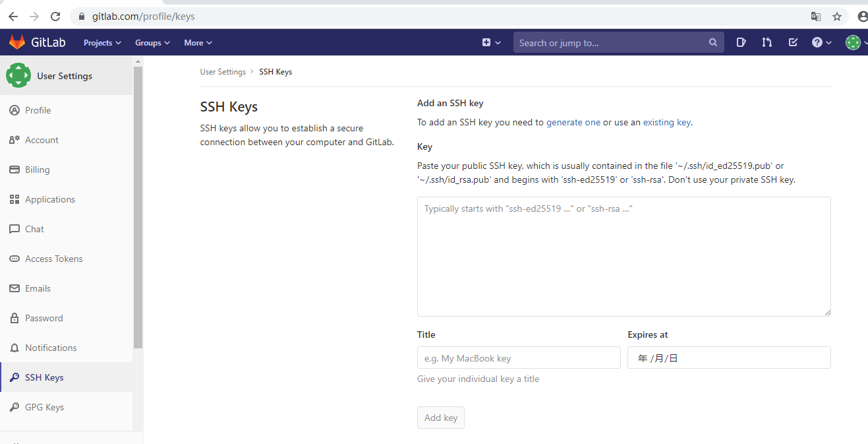Viewport: 868px width, 444px height.
Task: Click the Title input field
Action: 519,358
